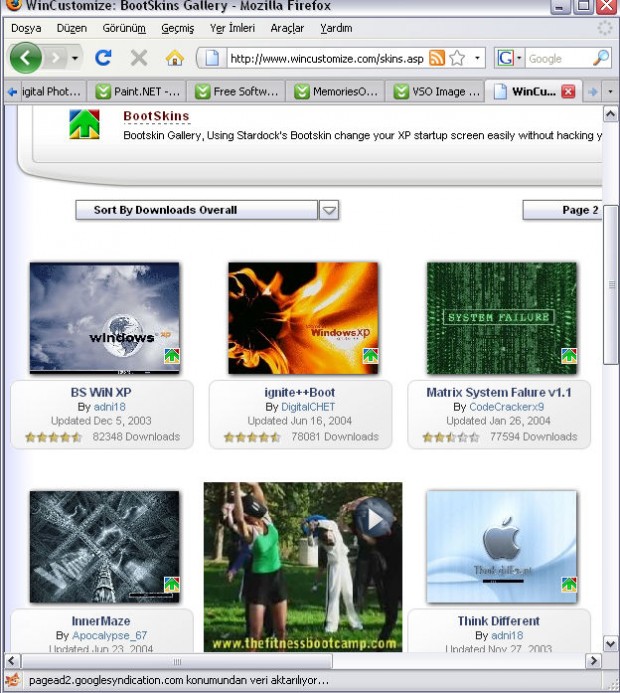620x693 pixels.
Task: Go back using the green Back arrow
Action: (x=26, y=58)
